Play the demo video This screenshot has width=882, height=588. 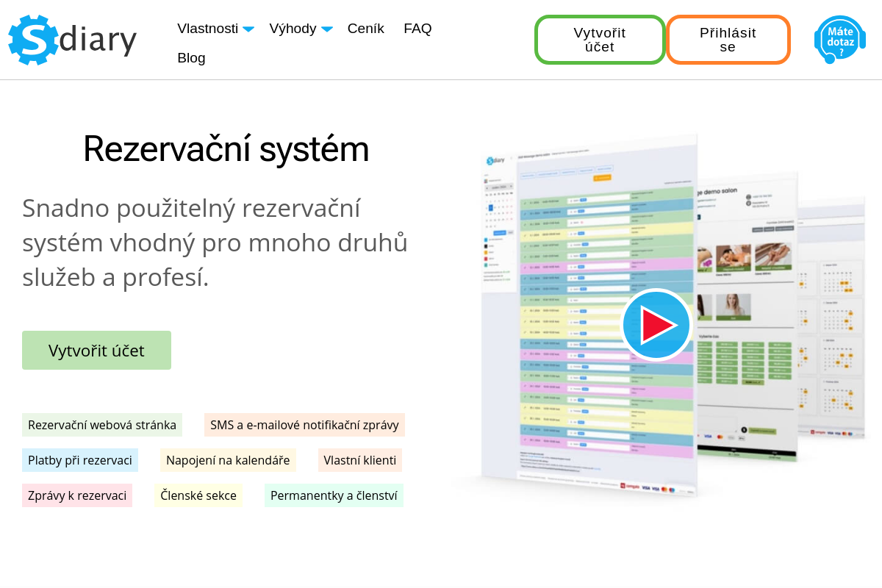656,325
